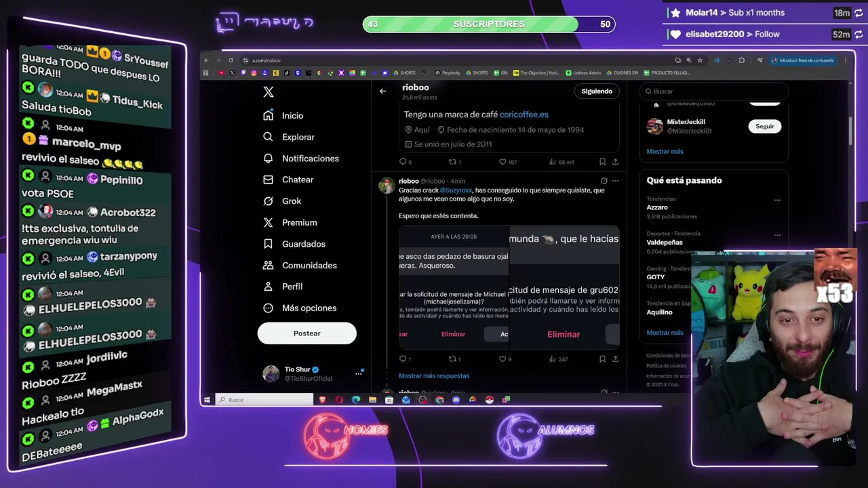Open Opera browser from taskbar
Viewport: 868px width, 488px height.
[339, 400]
